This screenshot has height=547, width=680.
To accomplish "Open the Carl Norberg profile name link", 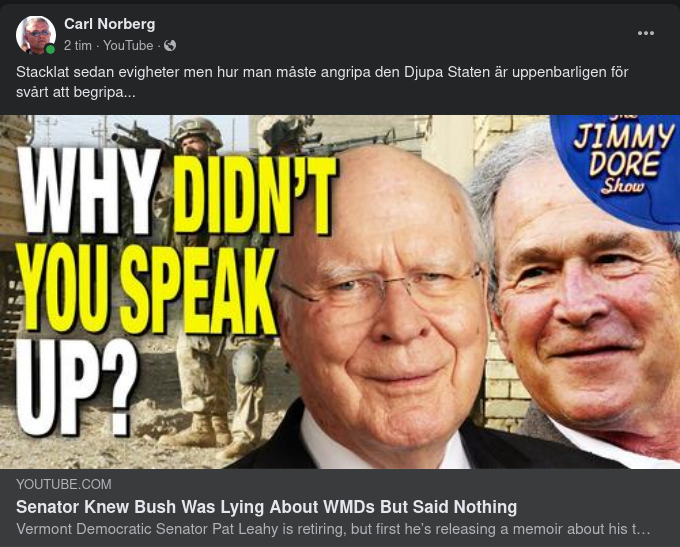I will (109, 24).
